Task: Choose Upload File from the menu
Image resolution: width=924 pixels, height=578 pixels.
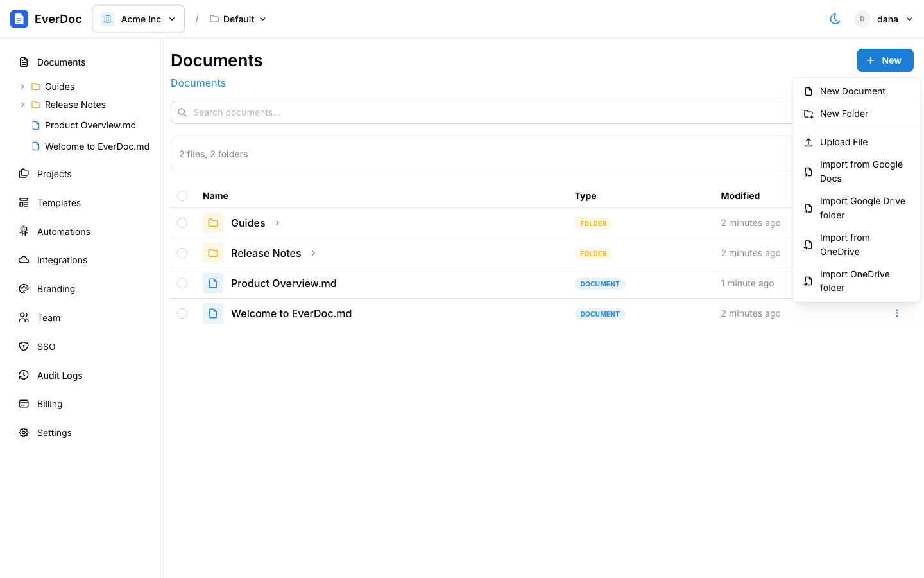Action: pyautogui.click(x=857, y=142)
